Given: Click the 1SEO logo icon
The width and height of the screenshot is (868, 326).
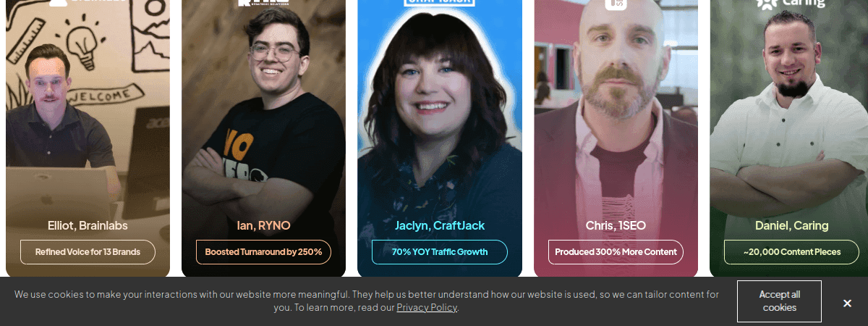Looking at the screenshot, I should (x=616, y=4).
